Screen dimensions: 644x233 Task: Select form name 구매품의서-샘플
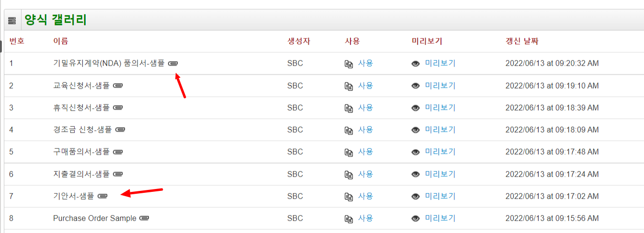pos(81,152)
